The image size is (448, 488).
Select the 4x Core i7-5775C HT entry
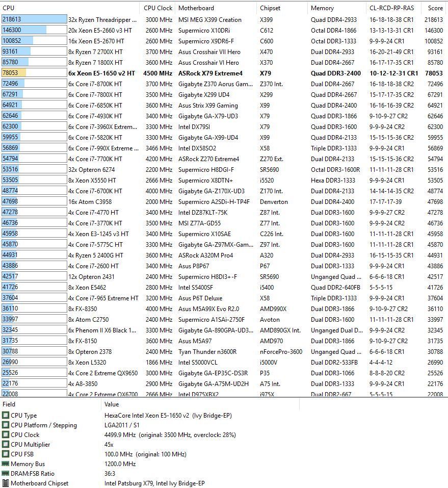click(95, 245)
